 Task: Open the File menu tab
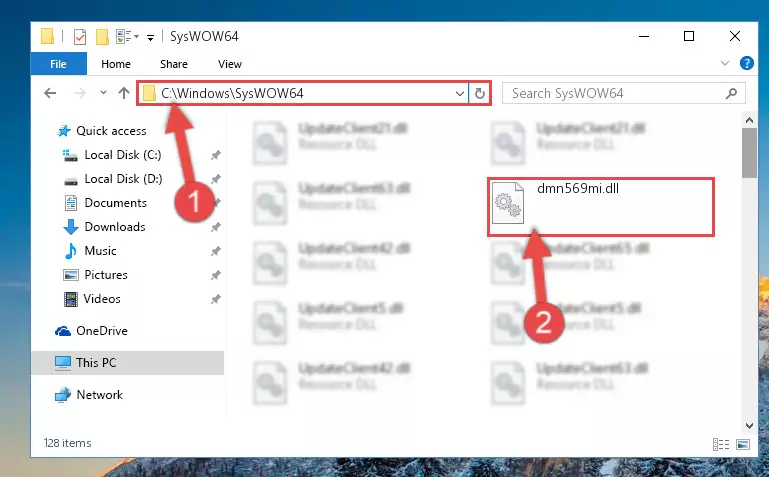[58, 64]
